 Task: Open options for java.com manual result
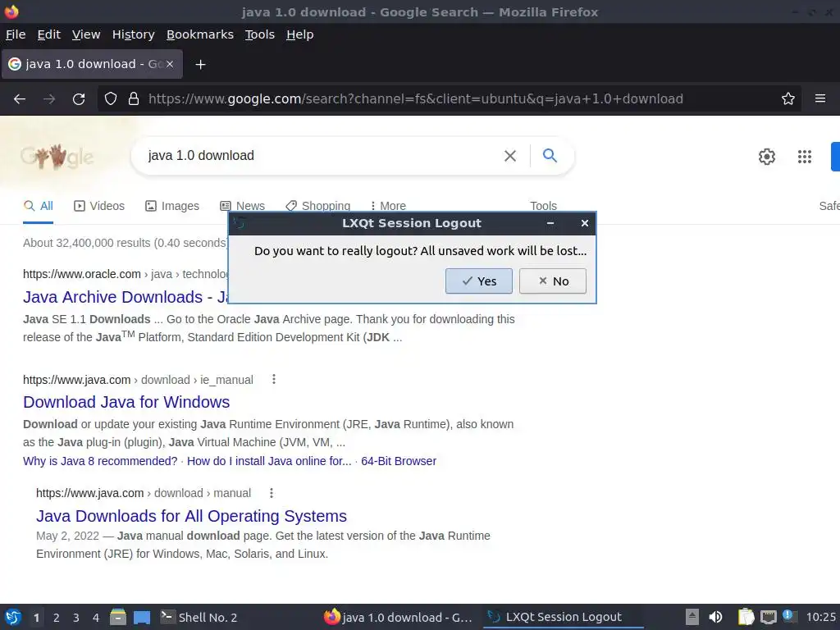[272, 493]
